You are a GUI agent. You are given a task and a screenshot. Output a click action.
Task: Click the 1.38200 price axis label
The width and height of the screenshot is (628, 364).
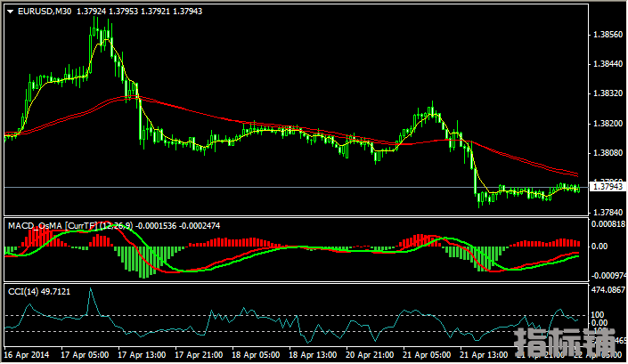pyautogui.click(x=608, y=124)
